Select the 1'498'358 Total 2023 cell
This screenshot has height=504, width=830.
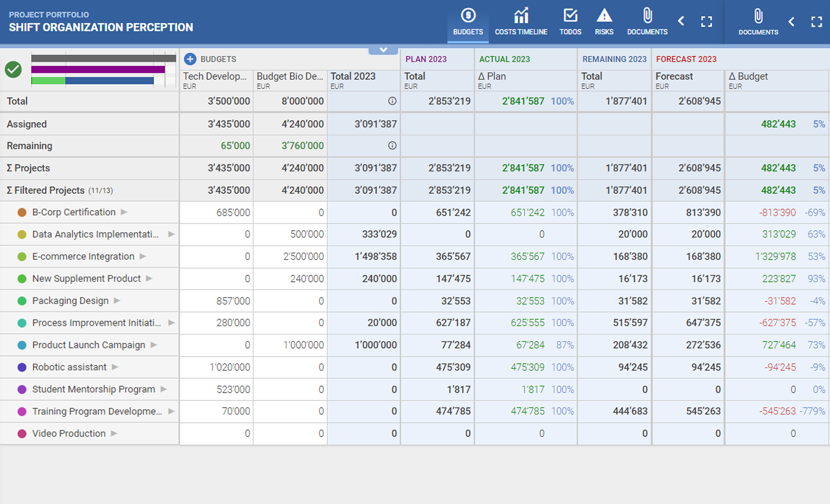[x=364, y=256]
